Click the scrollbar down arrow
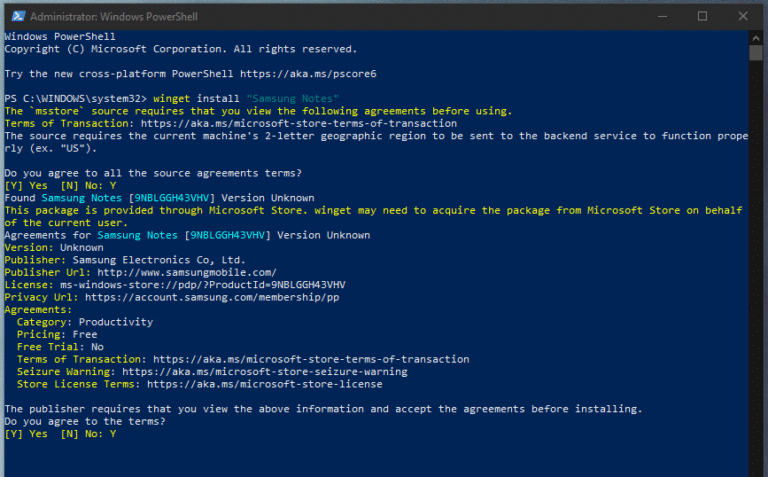The image size is (768, 477). click(758, 468)
